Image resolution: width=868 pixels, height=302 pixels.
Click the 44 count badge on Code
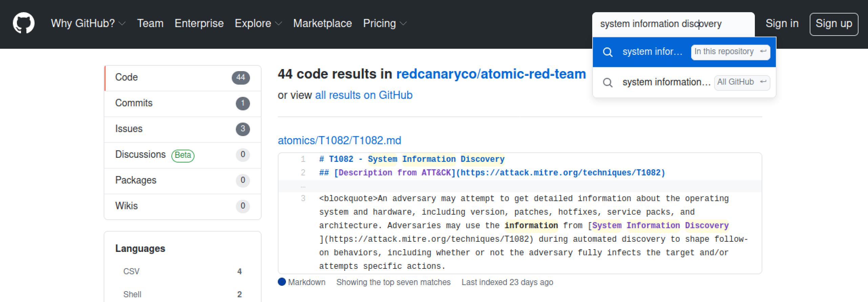(x=241, y=78)
